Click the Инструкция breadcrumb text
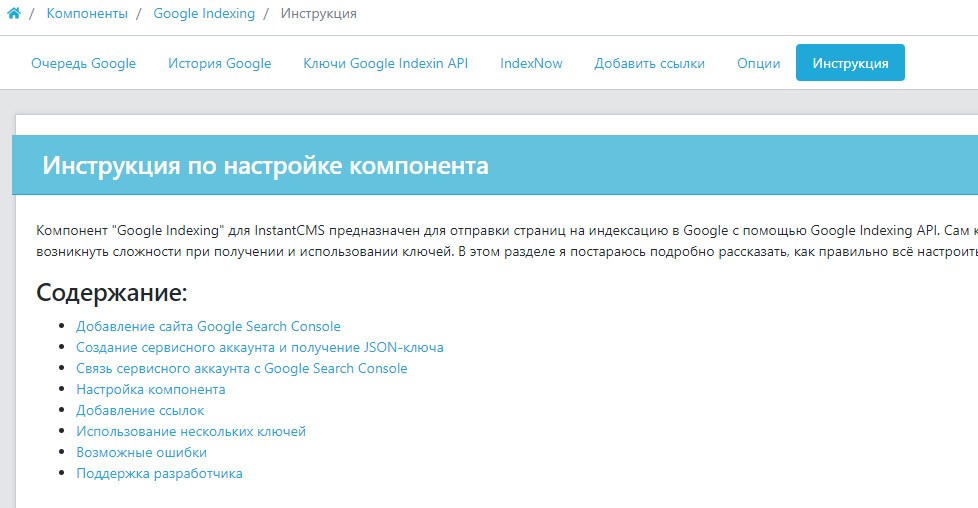 point(319,13)
